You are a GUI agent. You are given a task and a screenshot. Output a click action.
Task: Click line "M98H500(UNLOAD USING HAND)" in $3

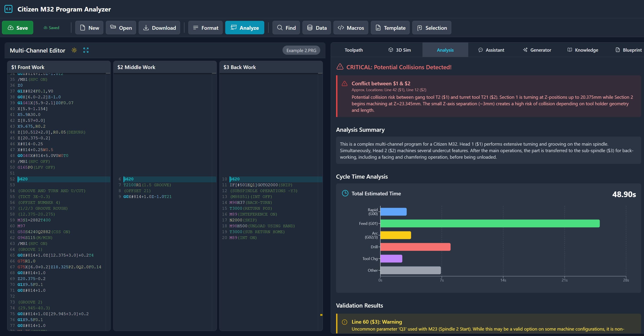[262, 226]
